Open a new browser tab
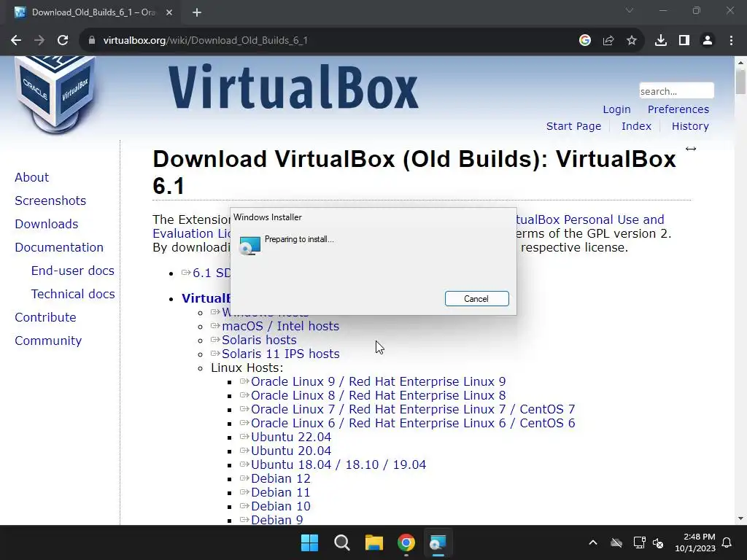Viewport: 747px width, 560px height. [x=197, y=13]
